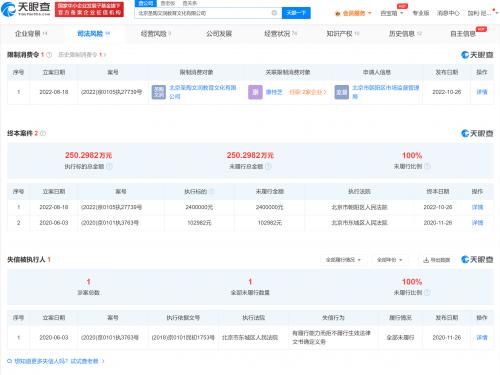Expand the orange 任职企业 link

pyautogui.click(x=308, y=92)
